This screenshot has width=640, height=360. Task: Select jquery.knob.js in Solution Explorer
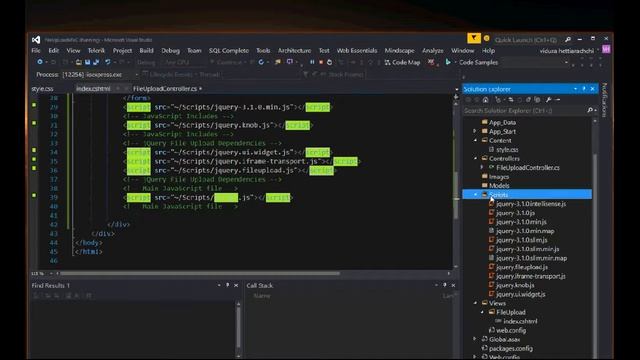coord(515,285)
